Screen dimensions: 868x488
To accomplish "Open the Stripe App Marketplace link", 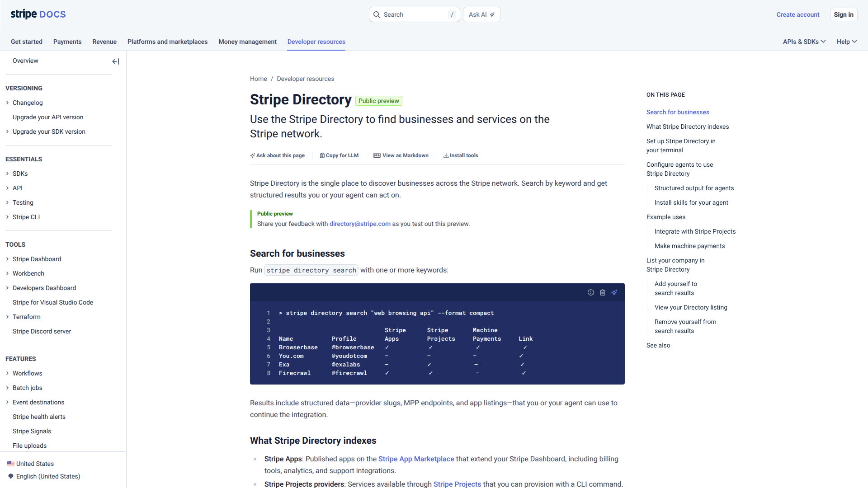I will pyautogui.click(x=416, y=459).
